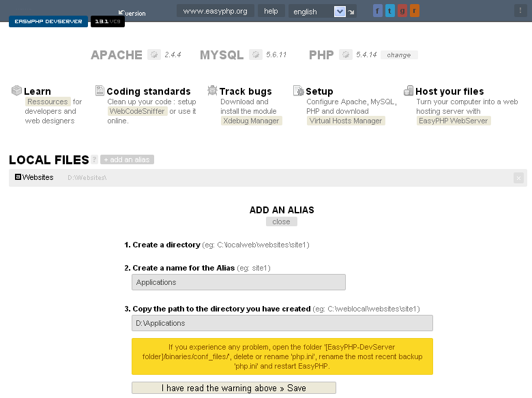Click the Local Files help question mark
Screen dimensions: 532x398
click(95, 159)
